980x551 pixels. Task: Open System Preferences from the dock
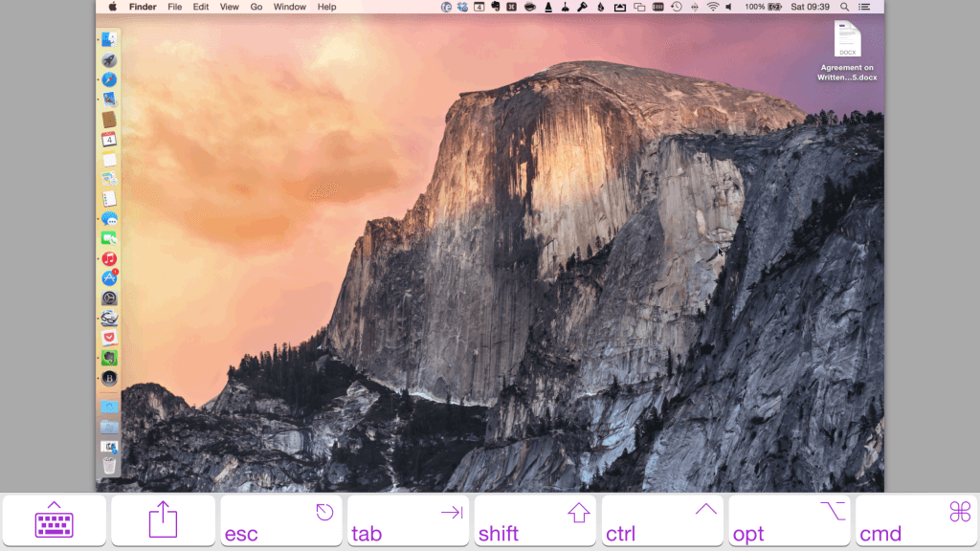pyautogui.click(x=109, y=298)
